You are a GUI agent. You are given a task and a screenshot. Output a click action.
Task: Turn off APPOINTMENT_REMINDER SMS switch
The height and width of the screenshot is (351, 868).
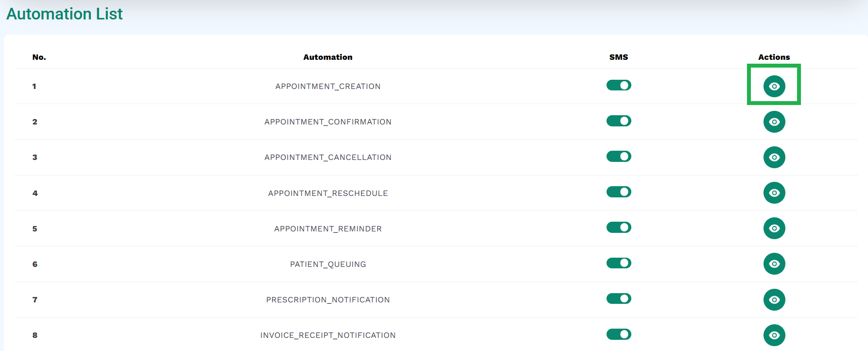619,227
